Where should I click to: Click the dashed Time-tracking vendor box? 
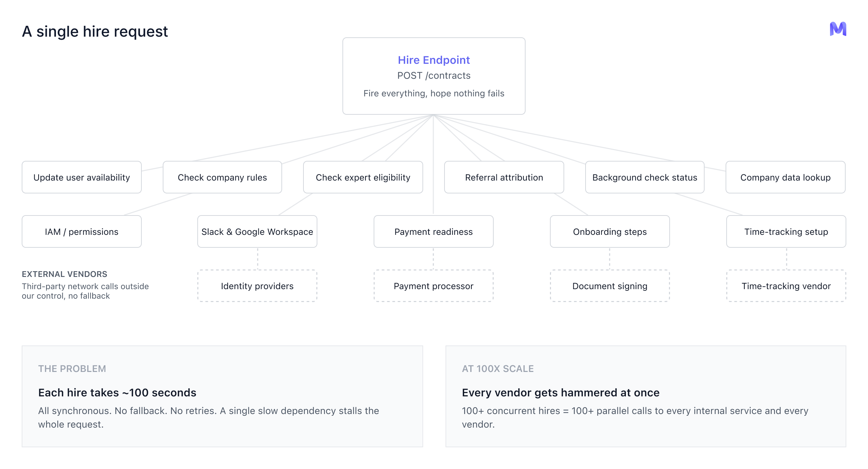coord(786,286)
